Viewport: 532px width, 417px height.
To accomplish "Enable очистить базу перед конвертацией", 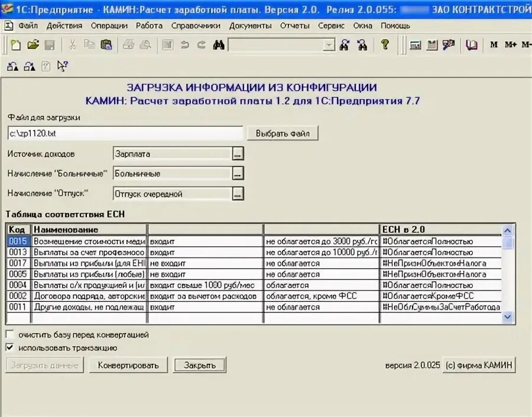I will tap(9, 334).
